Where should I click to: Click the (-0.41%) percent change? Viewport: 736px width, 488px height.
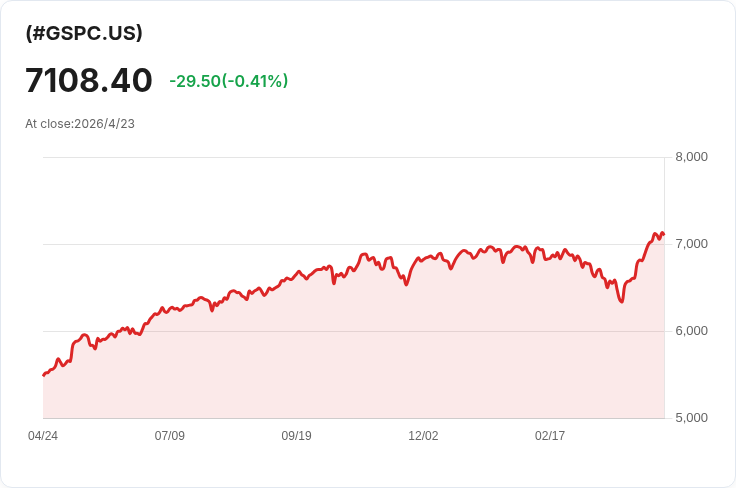(x=257, y=81)
